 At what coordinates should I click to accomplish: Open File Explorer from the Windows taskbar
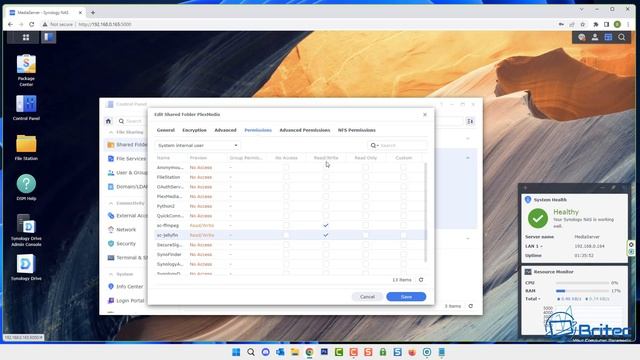click(x=295, y=352)
